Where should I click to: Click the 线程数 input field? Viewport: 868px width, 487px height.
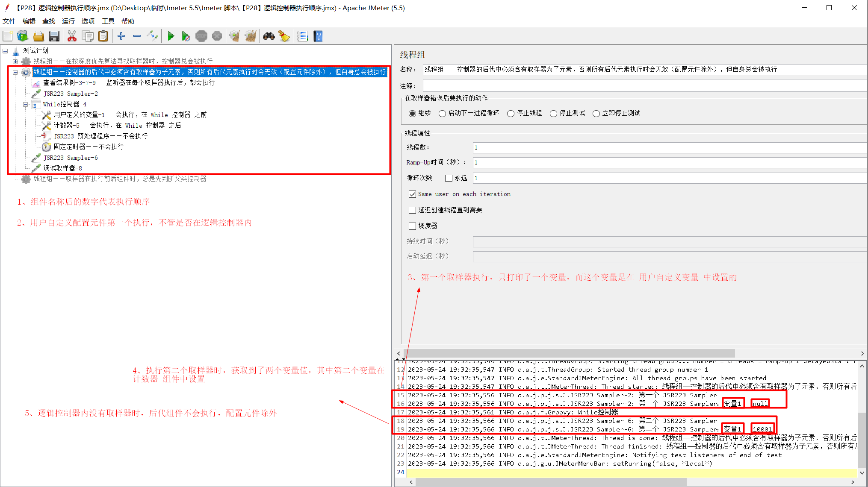coord(670,147)
